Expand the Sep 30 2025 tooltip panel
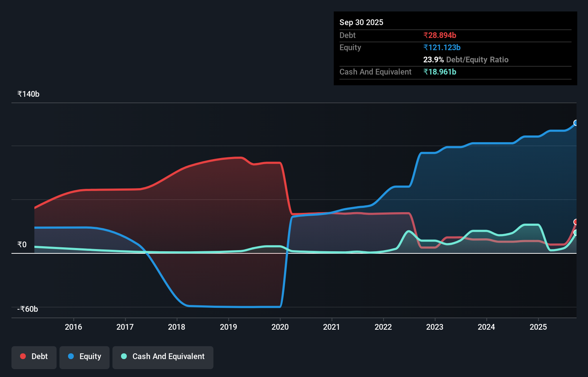 click(455, 48)
